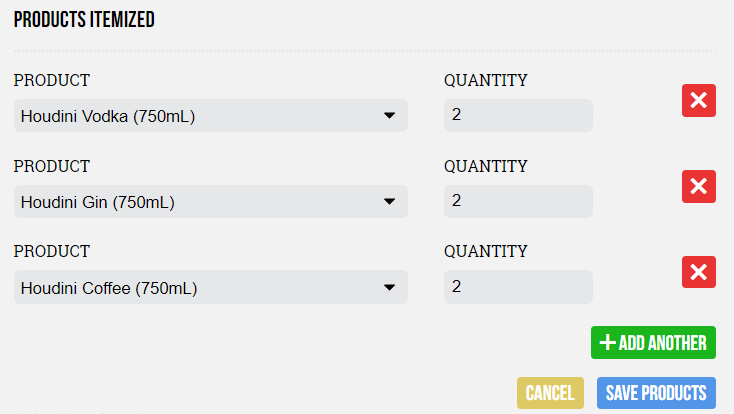Click the Add Another button text
734x414 pixels.
click(x=662, y=343)
